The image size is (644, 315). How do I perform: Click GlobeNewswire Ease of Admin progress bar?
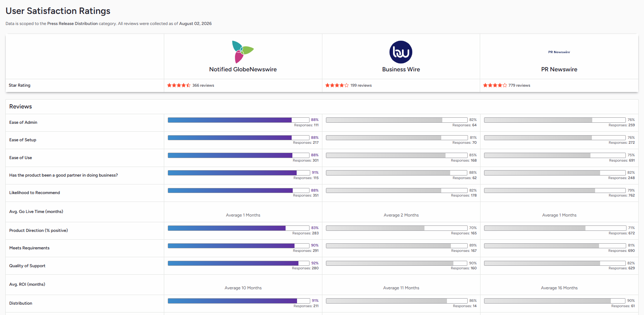(238, 120)
